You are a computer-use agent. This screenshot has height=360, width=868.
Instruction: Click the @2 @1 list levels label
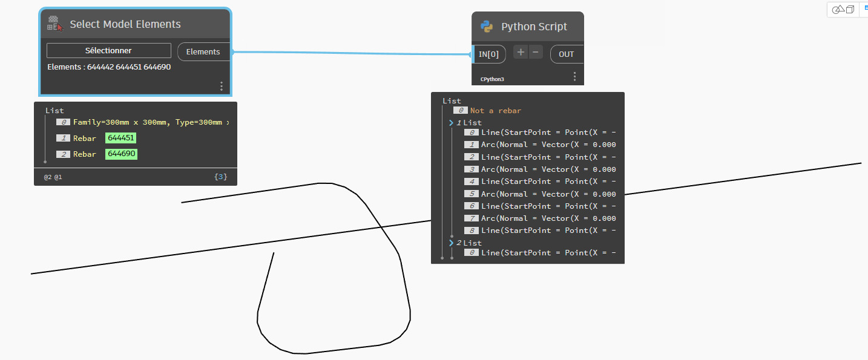[x=53, y=177]
